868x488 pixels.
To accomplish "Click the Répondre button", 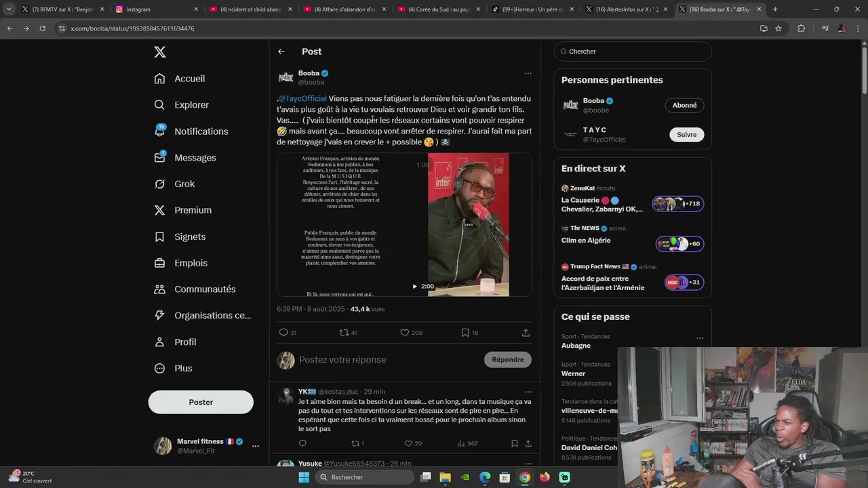I will [508, 360].
